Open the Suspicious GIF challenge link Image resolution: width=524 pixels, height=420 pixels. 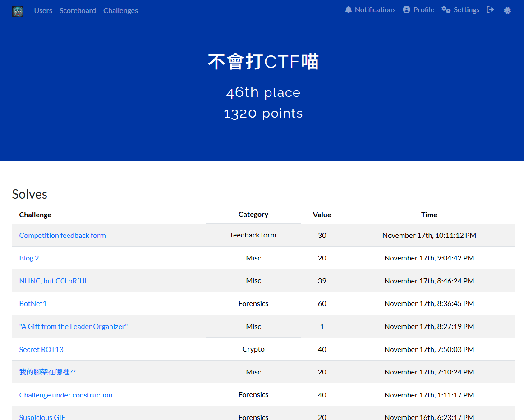coord(42,417)
